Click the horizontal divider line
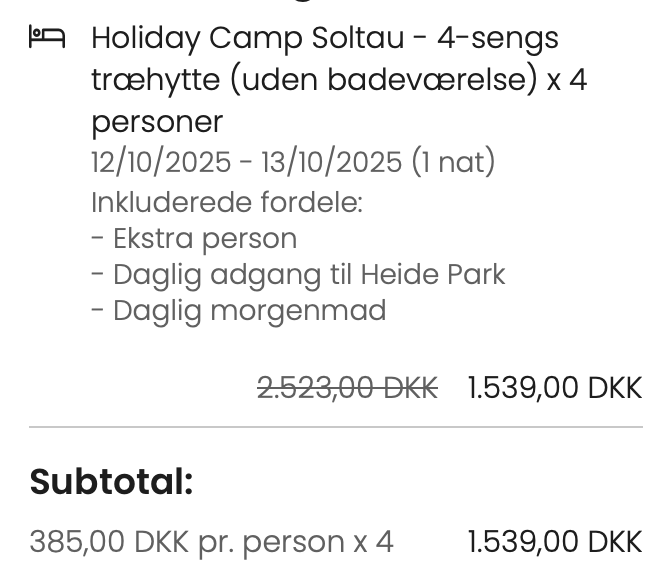664x570 pixels. click(336, 427)
